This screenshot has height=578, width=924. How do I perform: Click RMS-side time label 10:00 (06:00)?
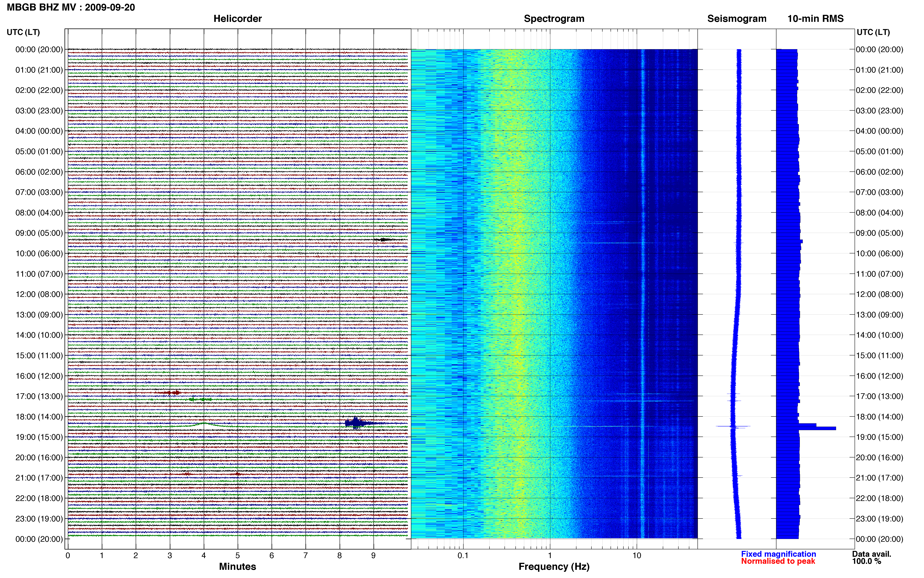tap(879, 253)
